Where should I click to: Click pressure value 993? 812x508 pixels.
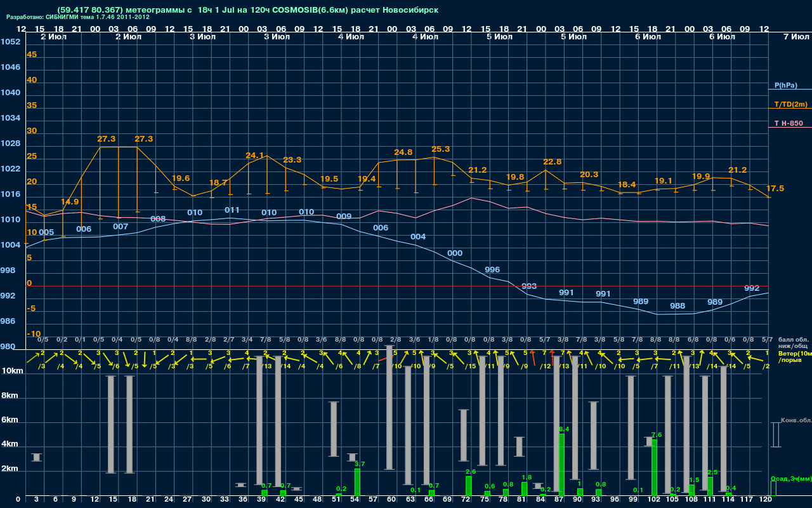(529, 286)
